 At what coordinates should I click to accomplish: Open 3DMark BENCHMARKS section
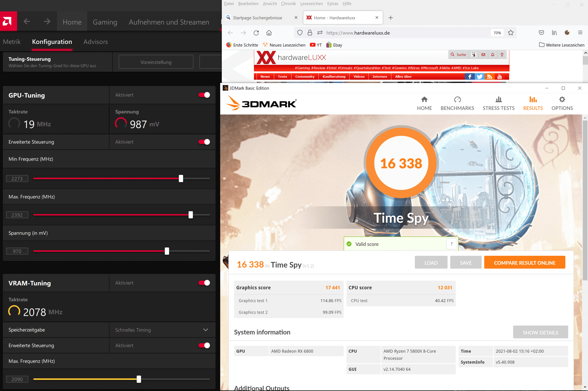(457, 103)
